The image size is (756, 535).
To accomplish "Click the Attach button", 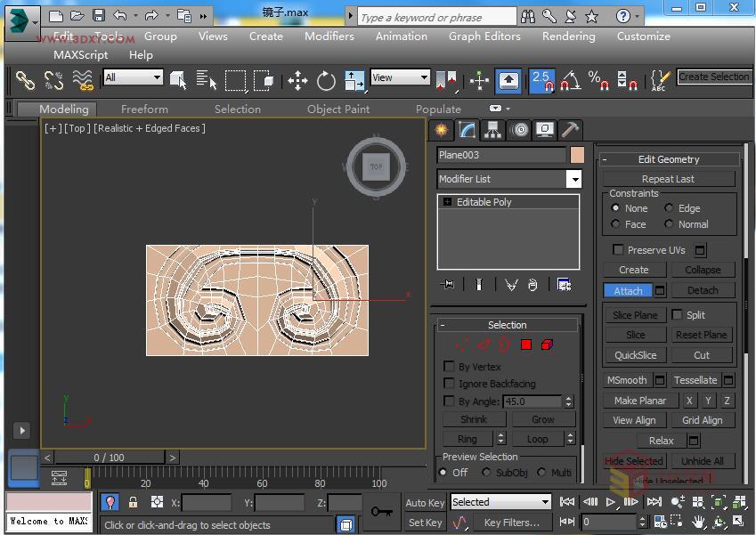I will [x=627, y=289].
